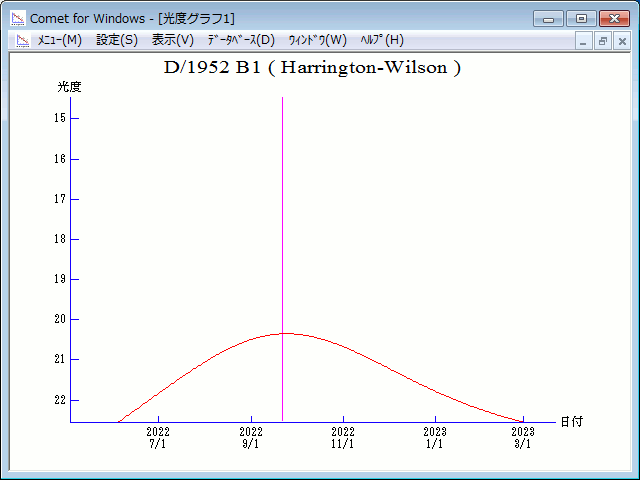The height and width of the screenshot is (480, 640).
Task: Click the magnitude 21 axis label
Action: click(60, 359)
